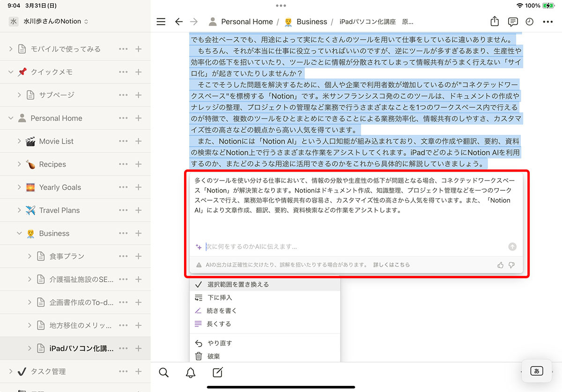
Task: Add a page inside 食事プラン
Action: pyautogui.click(x=139, y=256)
